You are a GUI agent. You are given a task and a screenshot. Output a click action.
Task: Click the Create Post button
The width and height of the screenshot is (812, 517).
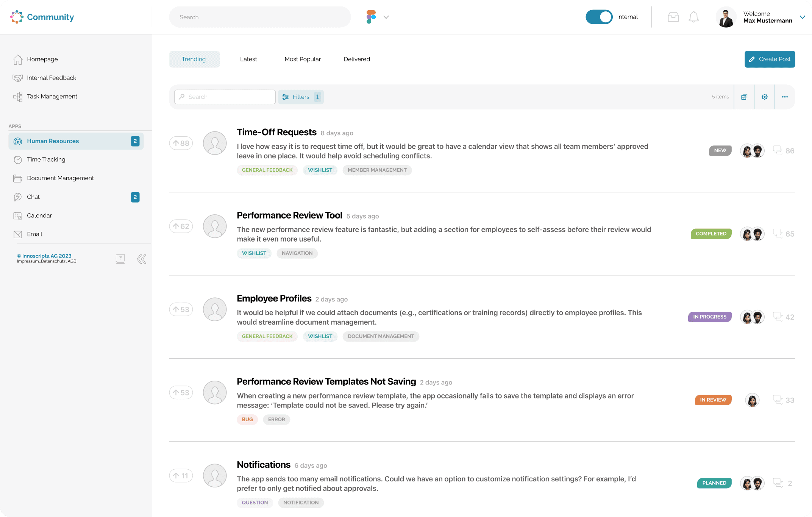[x=770, y=59]
